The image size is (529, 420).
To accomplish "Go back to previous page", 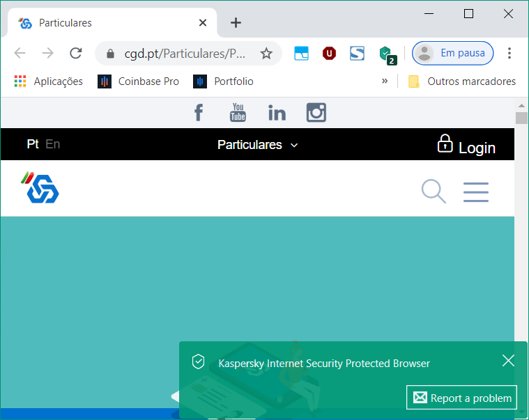I will click(x=20, y=53).
